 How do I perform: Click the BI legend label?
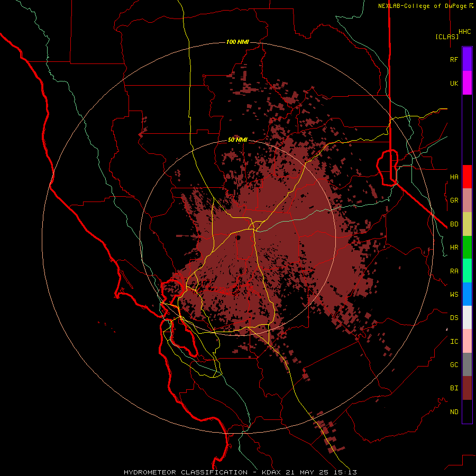(x=454, y=388)
